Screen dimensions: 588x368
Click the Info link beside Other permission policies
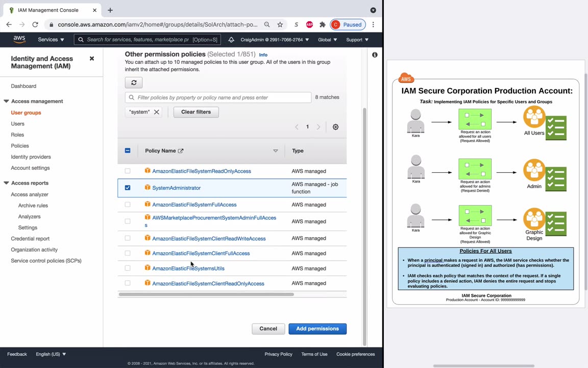pos(263,55)
